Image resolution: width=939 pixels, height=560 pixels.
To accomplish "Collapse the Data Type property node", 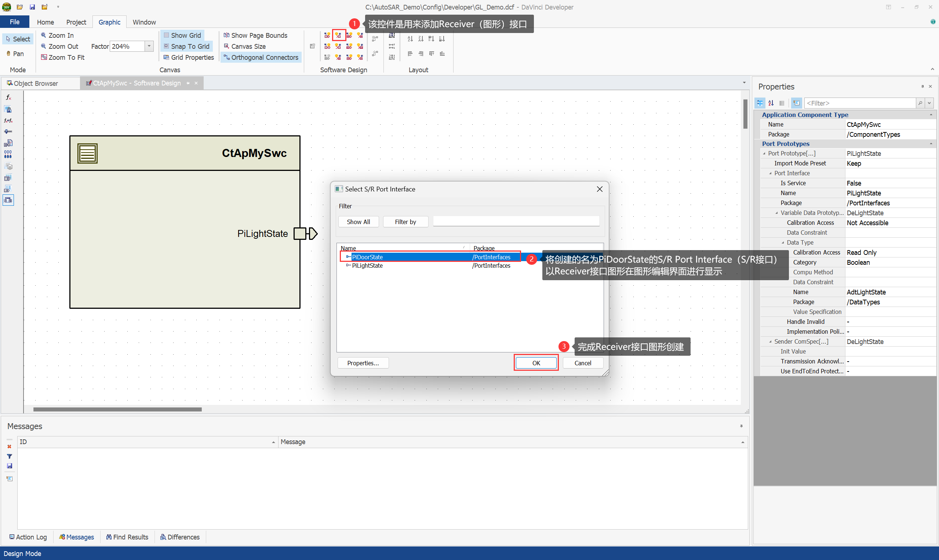I will pos(783,243).
